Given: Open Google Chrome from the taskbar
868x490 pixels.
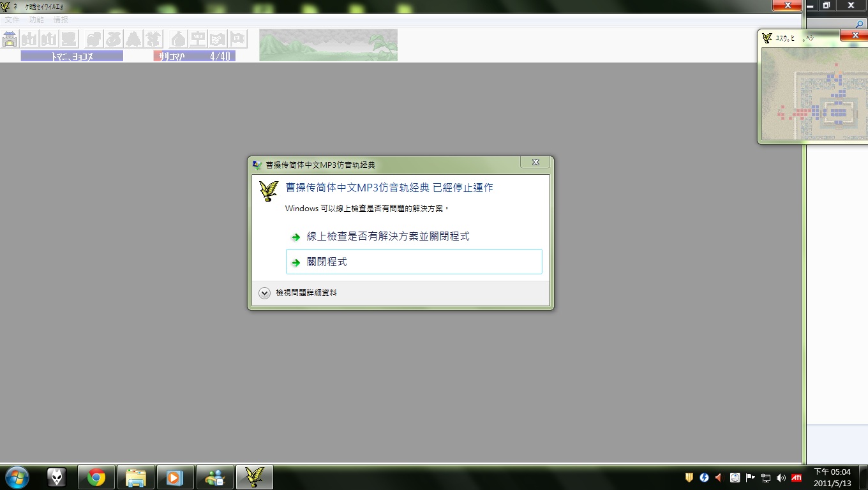Looking at the screenshot, I should tap(96, 477).
